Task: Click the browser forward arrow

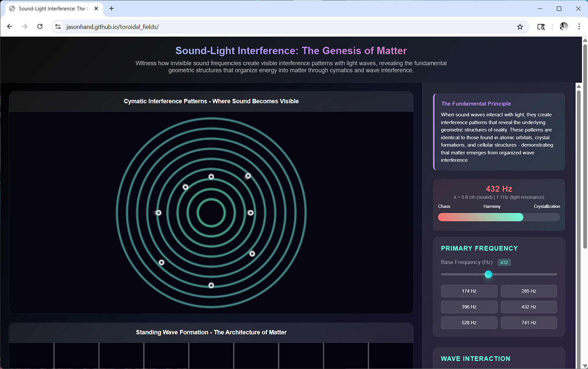Action: [x=25, y=27]
